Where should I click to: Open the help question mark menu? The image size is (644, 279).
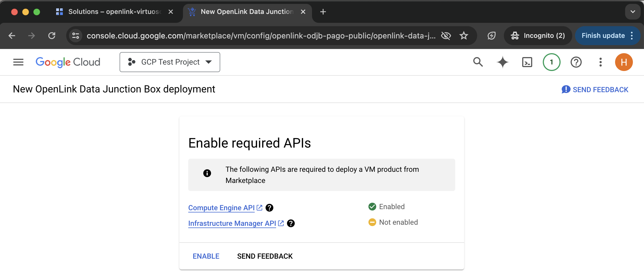point(576,62)
